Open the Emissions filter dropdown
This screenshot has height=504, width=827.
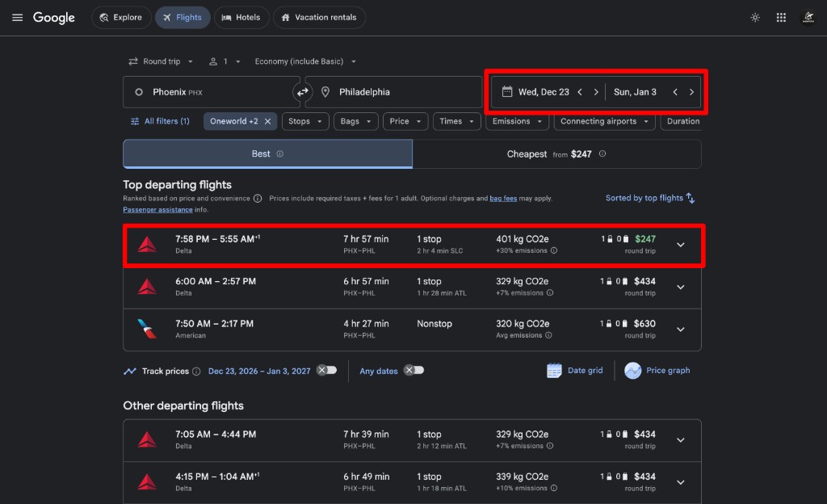click(x=518, y=121)
